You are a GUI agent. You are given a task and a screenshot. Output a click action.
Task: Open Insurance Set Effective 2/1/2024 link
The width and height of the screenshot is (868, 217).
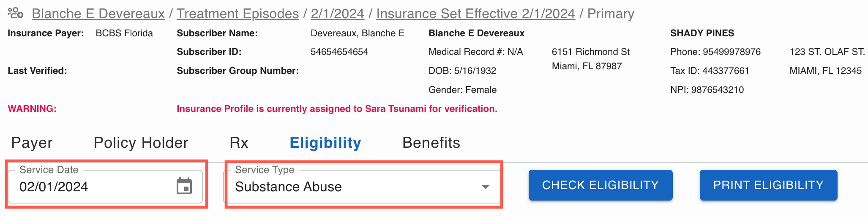[475, 14]
